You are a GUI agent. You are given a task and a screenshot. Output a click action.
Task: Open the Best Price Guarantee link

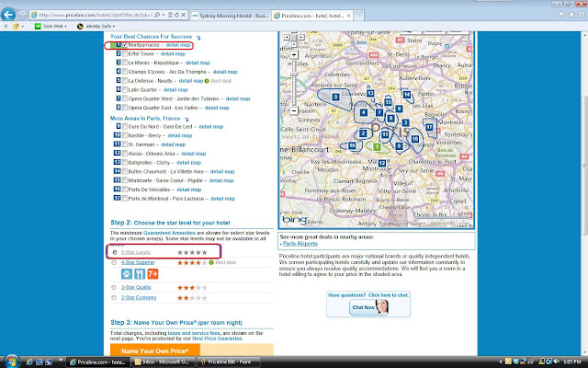click(217, 339)
